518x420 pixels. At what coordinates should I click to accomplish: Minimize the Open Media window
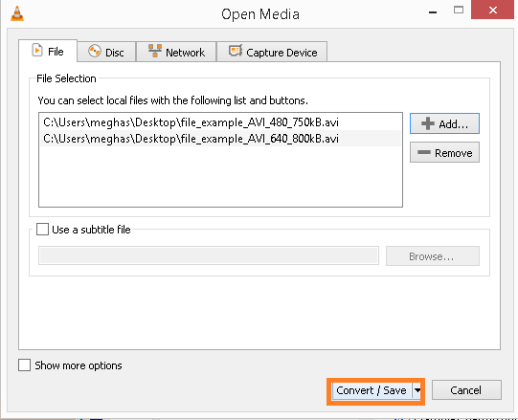433,12
